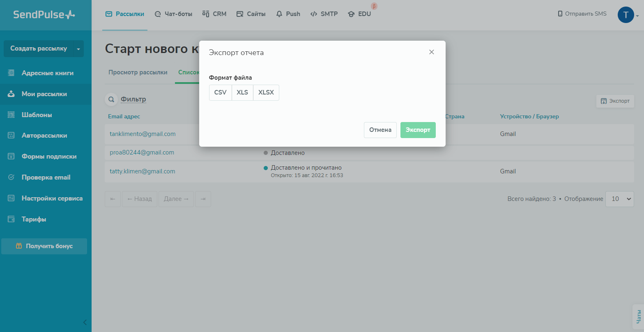Close the export report dialog
This screenshot has height=332, width=644.
coord(431,52)
